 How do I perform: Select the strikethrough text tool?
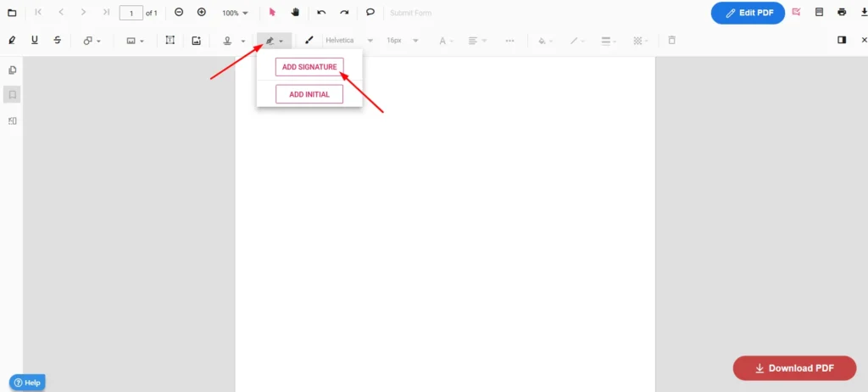pos(57,40)
